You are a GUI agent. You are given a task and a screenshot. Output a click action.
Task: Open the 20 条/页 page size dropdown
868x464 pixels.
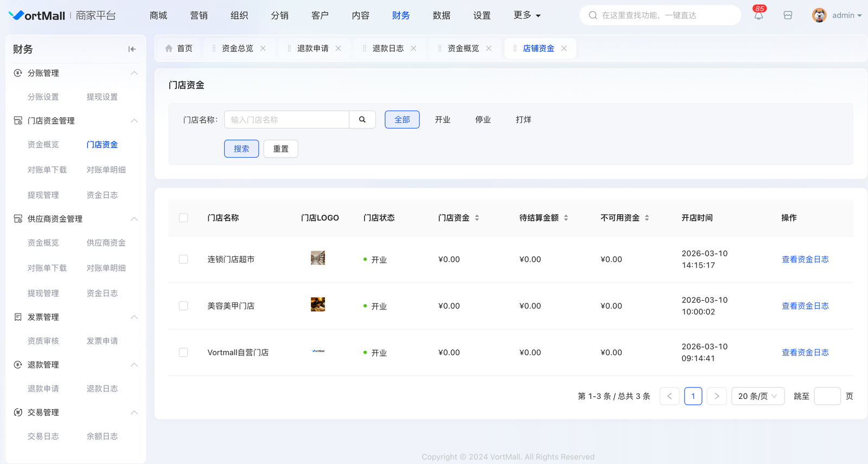[x=757, y=396]
